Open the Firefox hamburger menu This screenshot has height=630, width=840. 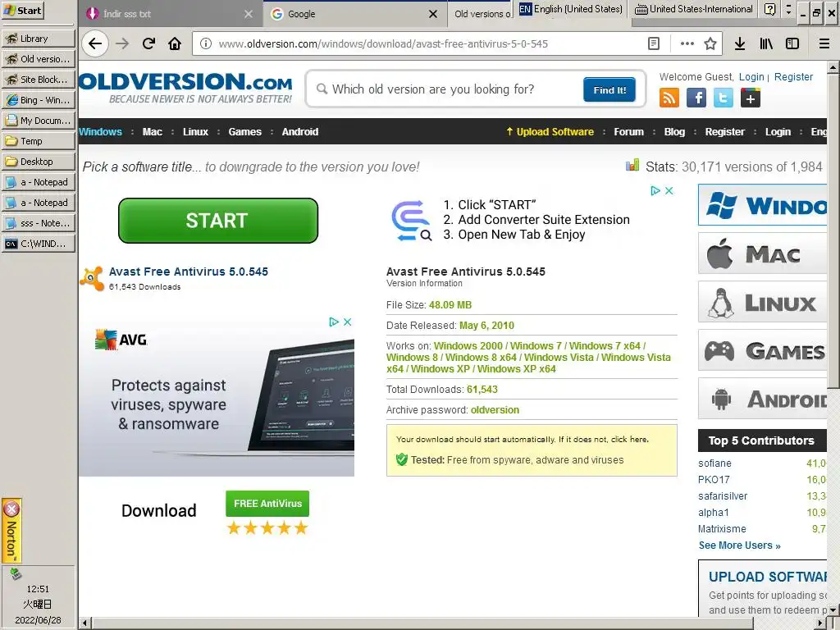[x=824, y=44]
